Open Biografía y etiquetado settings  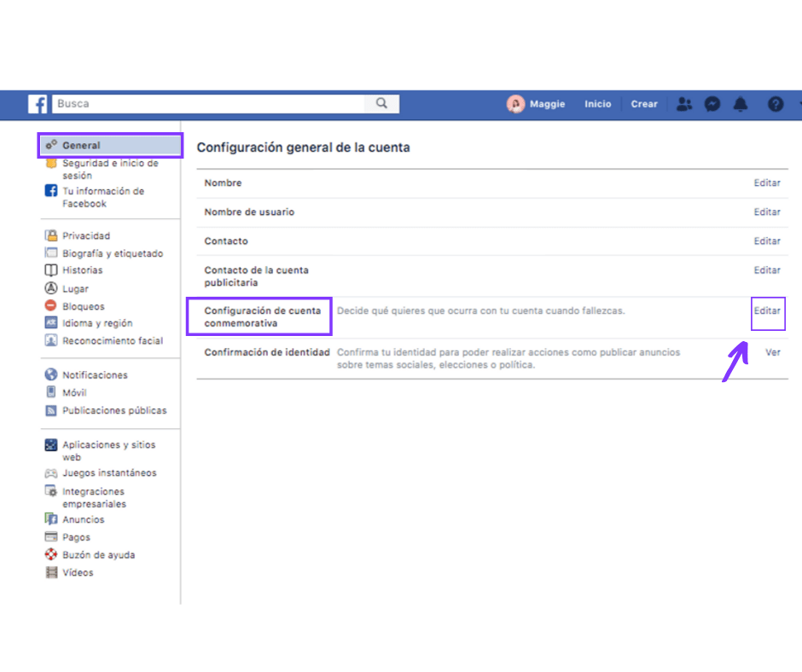pyautogui.click(x=113, y=253)
